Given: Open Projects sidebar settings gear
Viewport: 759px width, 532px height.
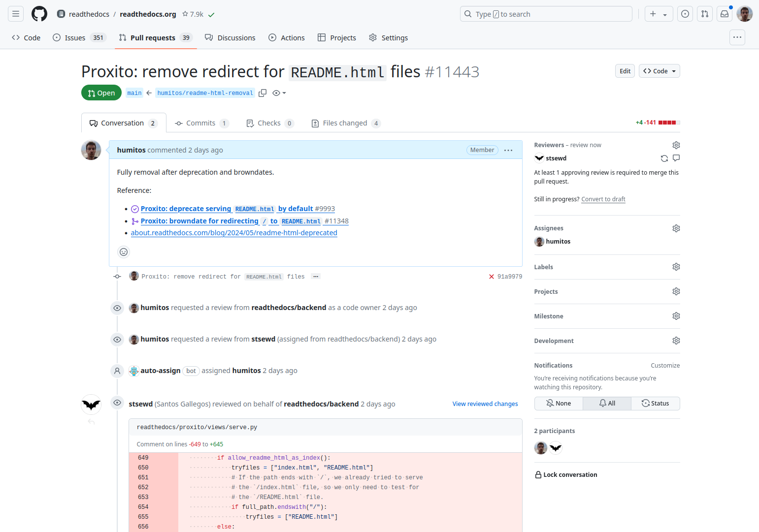Looking at the screenshot, I should [676, 291].
